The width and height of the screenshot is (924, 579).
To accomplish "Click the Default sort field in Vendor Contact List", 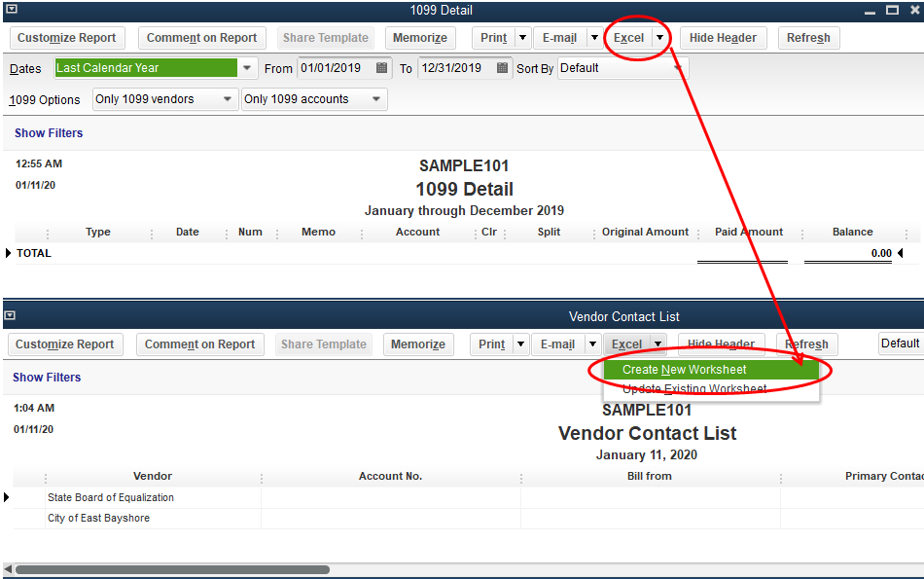I will click(901, 344).
